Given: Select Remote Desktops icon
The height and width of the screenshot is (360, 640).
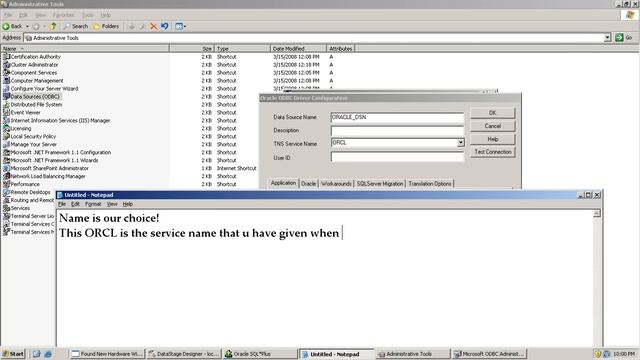Looking at the screenshot, I should tap(6, 192).
